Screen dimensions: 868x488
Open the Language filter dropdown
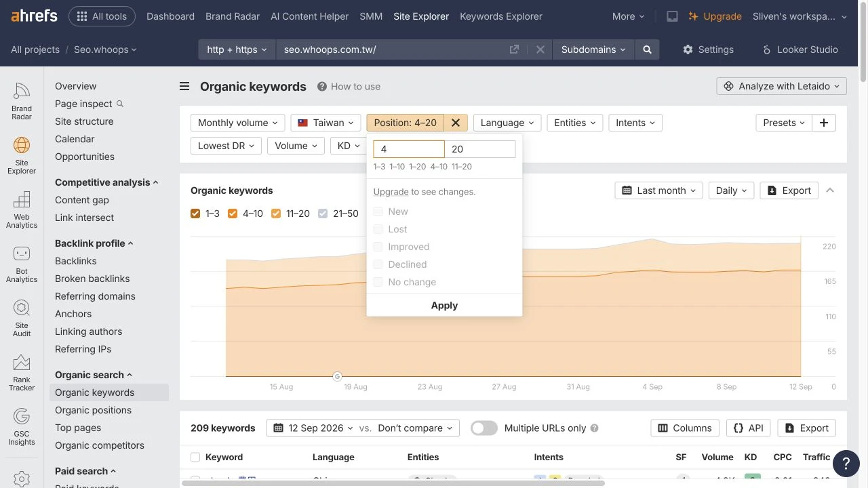click(507, 123)
